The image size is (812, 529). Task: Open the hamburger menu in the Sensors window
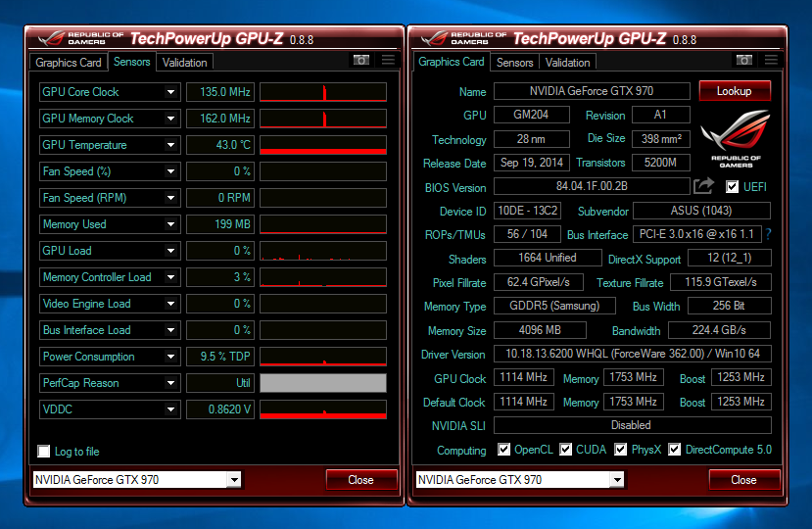388,60
